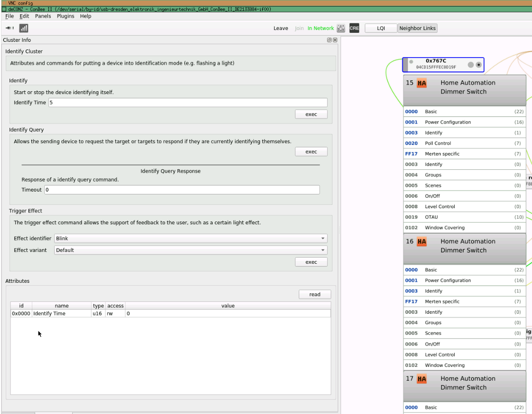Click the type column header
The image size is (532, 414).
tap(98, 306)
